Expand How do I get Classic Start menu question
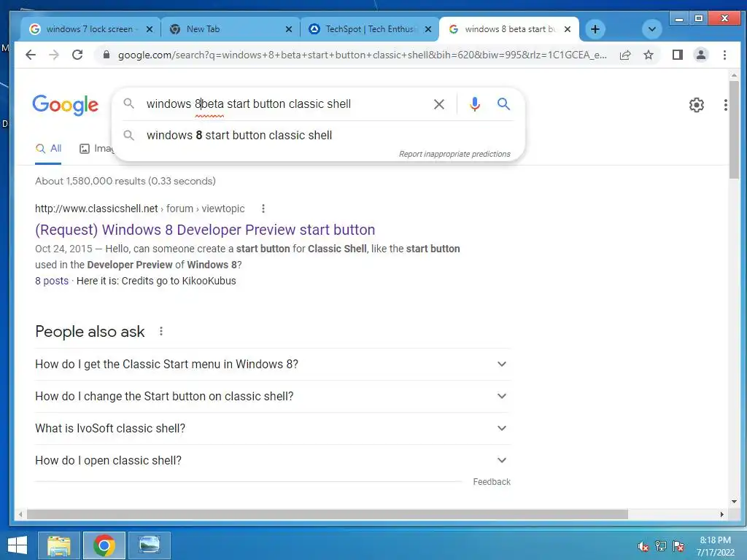747x560 pixels. [x=273, y=365]
